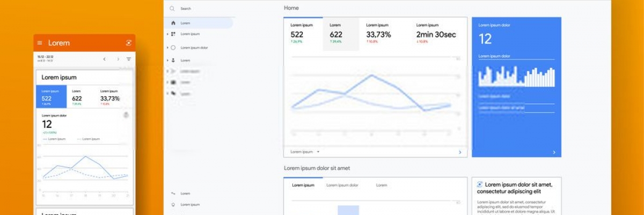Go to next date range on mobile
The width and height of the screenshot is (644, 215).
coord(118,59)
